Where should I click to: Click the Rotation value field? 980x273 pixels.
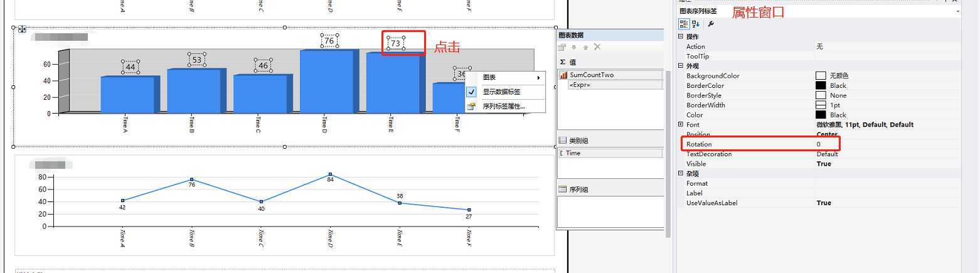tap(887, 144)
